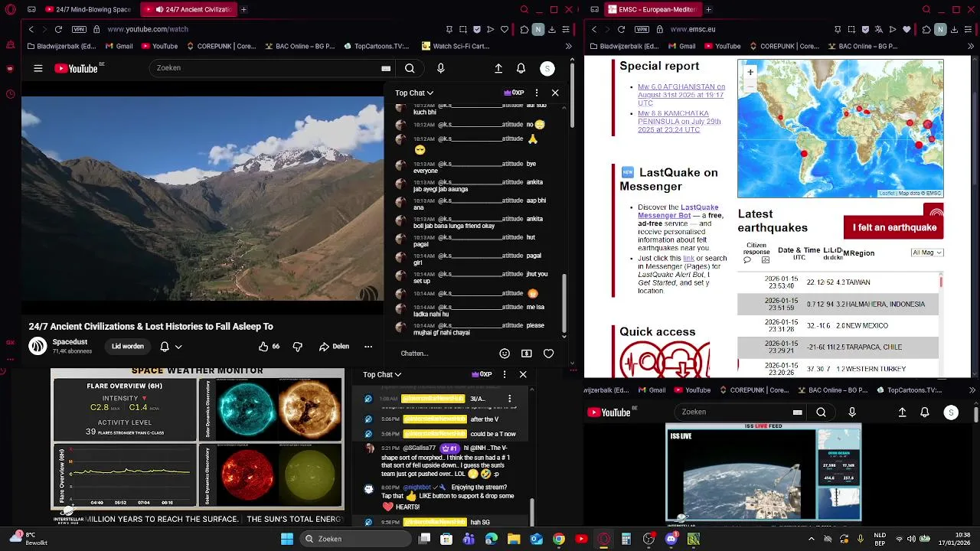This screenshot has height=551, width=980.
Task: Close the upper live chat panel
Action: click(x=555, y=93)
